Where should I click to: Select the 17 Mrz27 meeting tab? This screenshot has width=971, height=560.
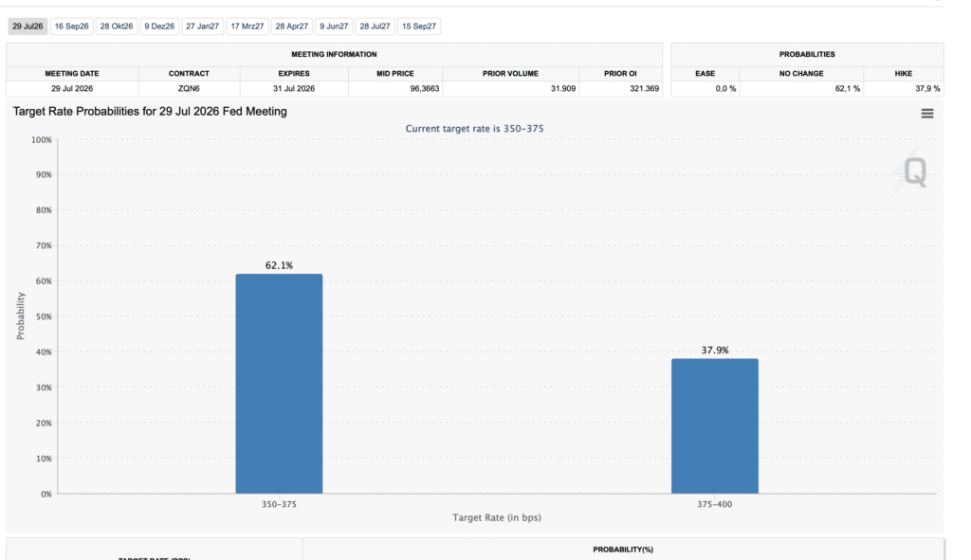[247, 27]
